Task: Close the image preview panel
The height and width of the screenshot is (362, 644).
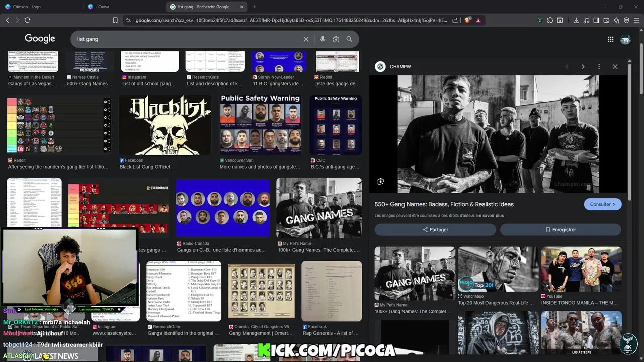Action: (615, 67)
